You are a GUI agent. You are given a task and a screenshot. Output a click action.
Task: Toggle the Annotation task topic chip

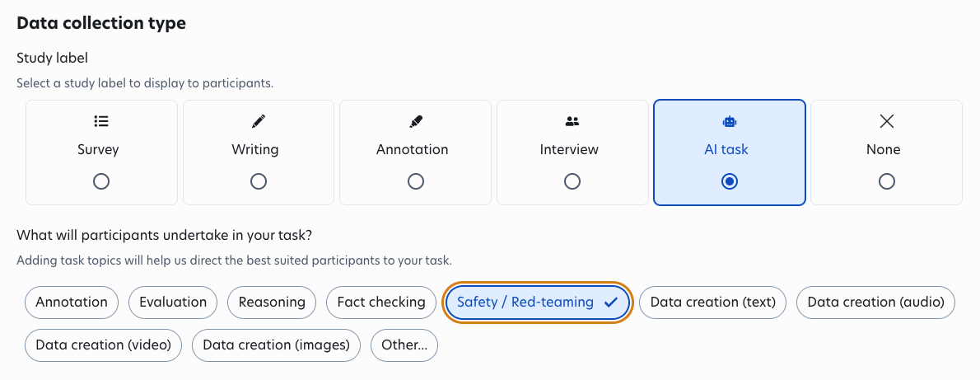coord(72,303)
